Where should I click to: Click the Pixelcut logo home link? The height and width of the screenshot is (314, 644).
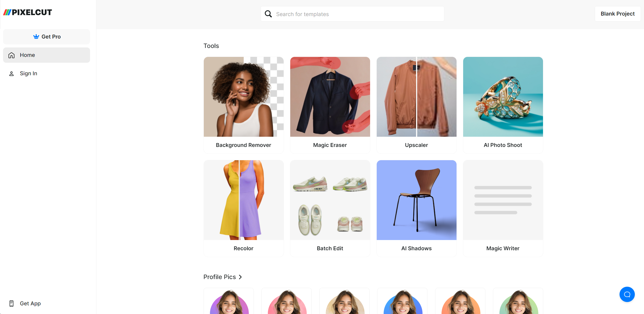(28, 12)
